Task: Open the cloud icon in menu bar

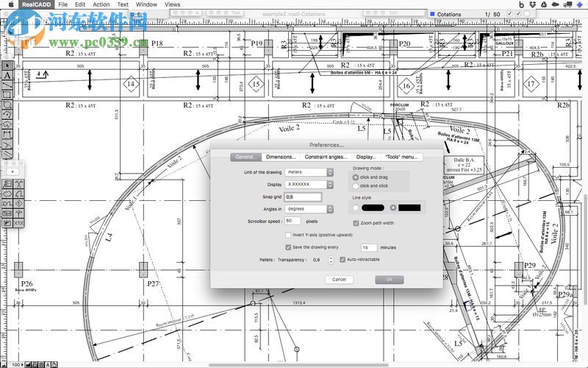Action: 556,4
